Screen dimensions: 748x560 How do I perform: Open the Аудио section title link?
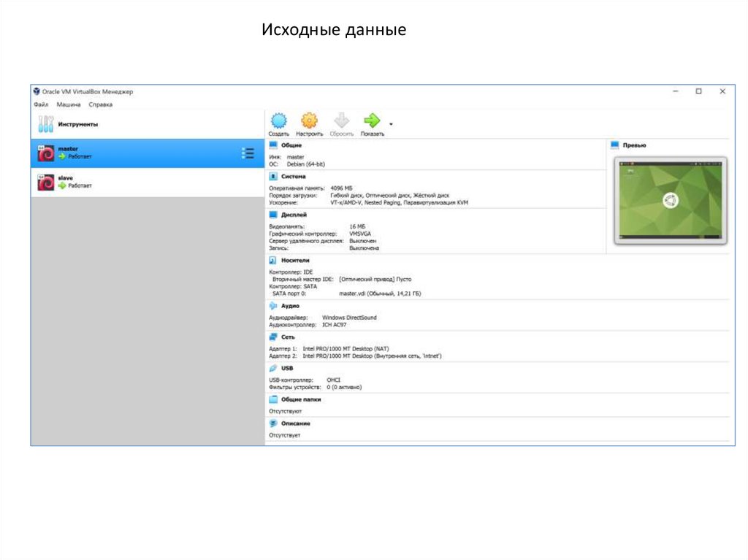[290, 306]
